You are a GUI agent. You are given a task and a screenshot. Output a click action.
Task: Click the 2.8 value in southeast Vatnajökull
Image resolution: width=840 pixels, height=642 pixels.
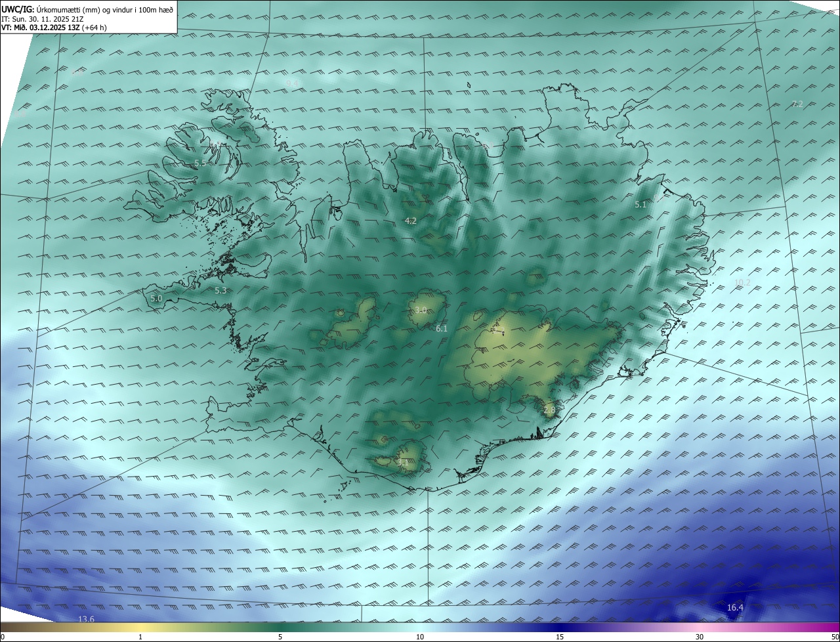tap(549, 410)
